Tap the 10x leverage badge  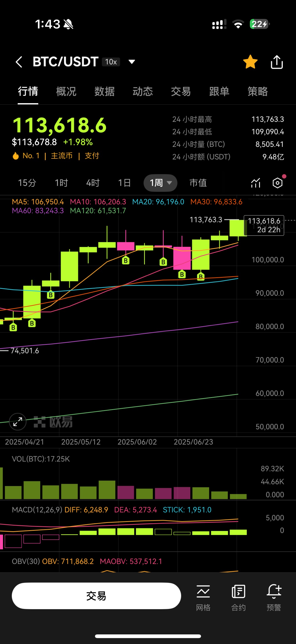tap(111, 62)
